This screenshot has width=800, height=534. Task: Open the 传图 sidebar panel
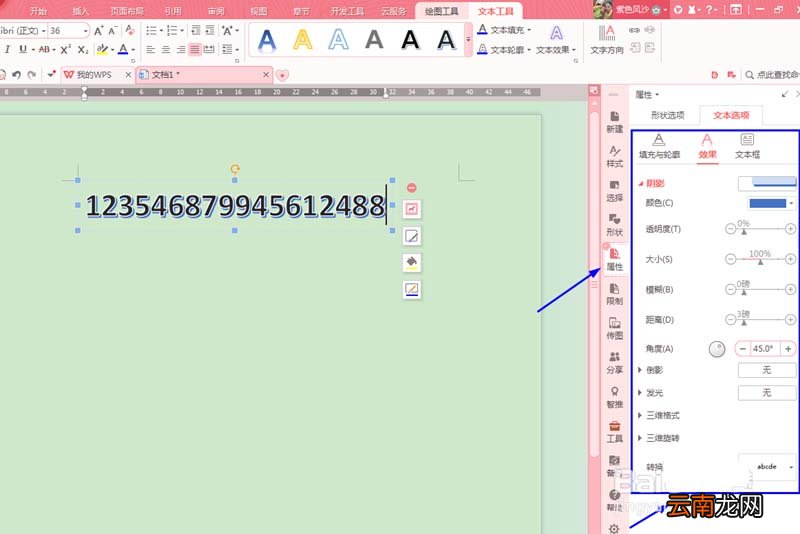[x=614, y=328]
